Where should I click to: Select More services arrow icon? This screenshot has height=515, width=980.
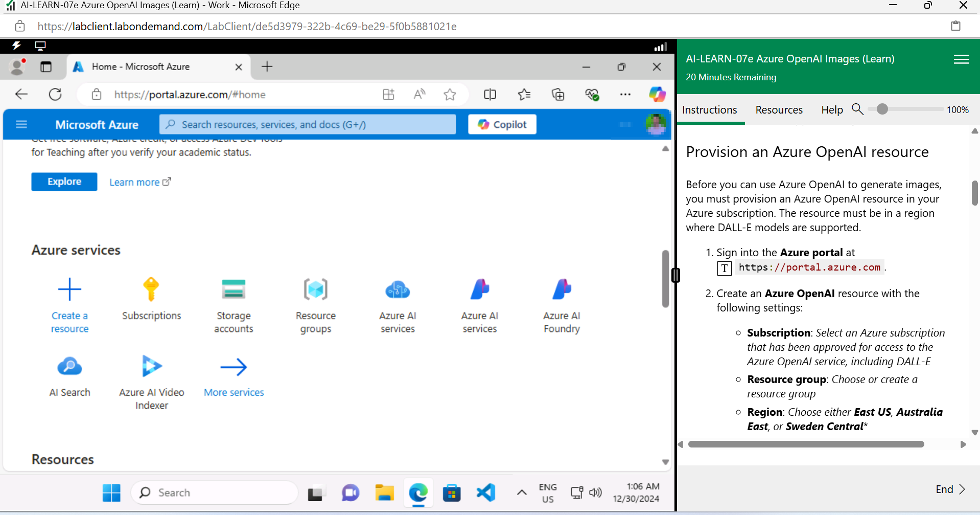pos(234,367)
